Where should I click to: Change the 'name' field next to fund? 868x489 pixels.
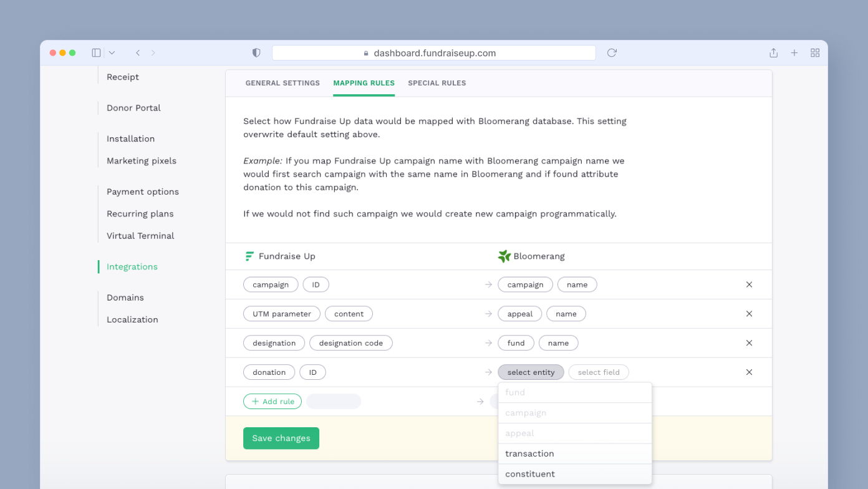[x=559, y=343]
